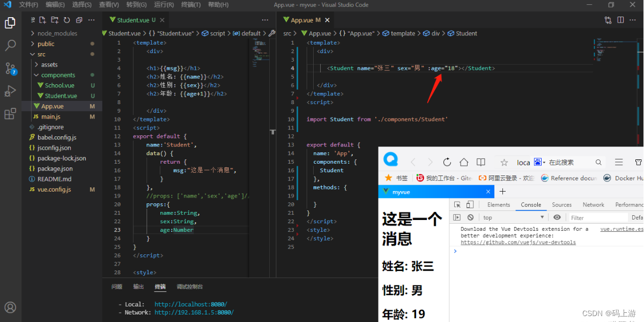Collapse all folders in explorer
Image resolution: width=644 pixels, height=322 pixels.
pos(79,20)
